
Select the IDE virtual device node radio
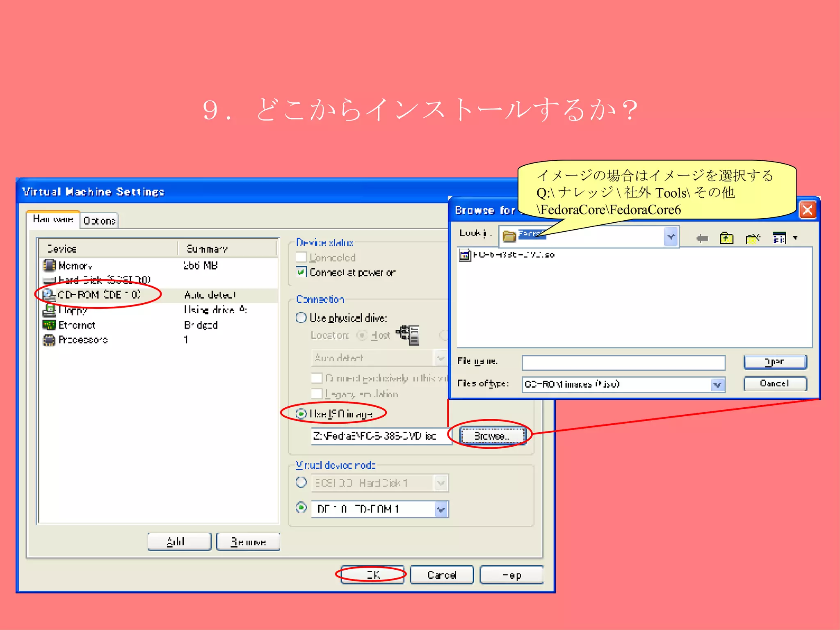click(301, 508)
